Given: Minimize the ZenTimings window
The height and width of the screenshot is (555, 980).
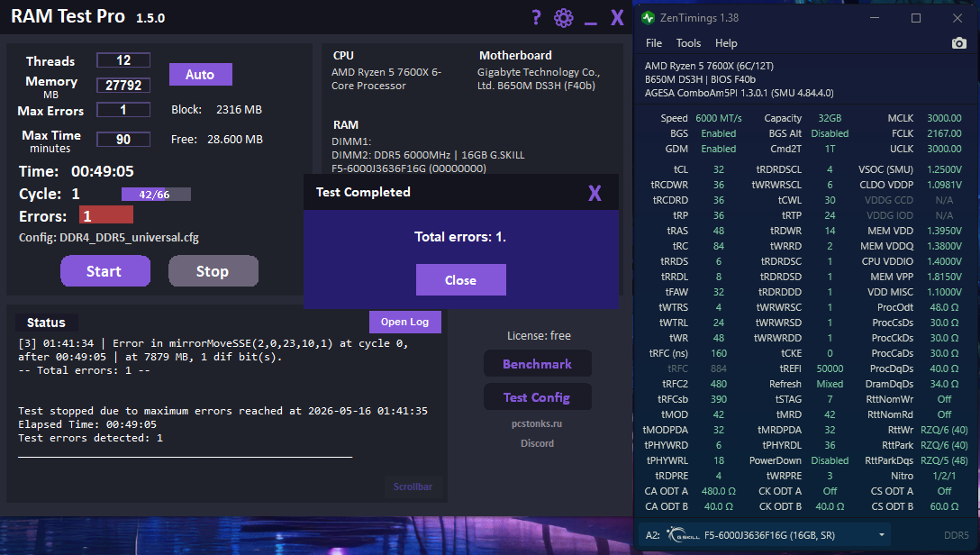Looking at the screenshot, I should click(875, 18).
